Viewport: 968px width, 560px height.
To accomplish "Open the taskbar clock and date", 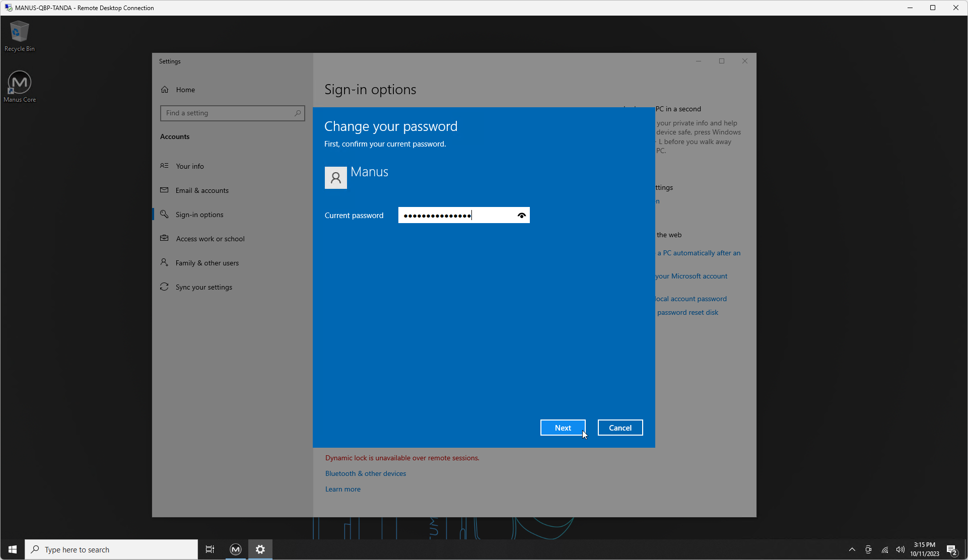I will click(x=924, y=549).
